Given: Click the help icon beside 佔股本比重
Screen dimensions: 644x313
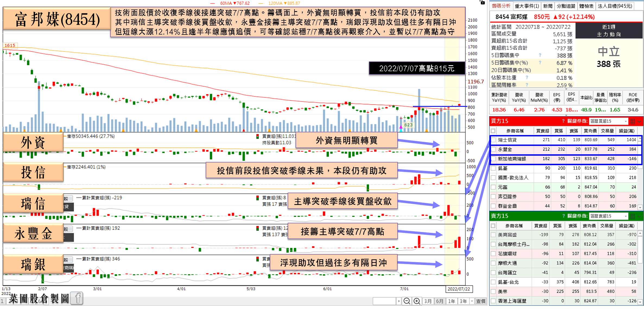Looking at the screenshot, I should click(527, 77).
